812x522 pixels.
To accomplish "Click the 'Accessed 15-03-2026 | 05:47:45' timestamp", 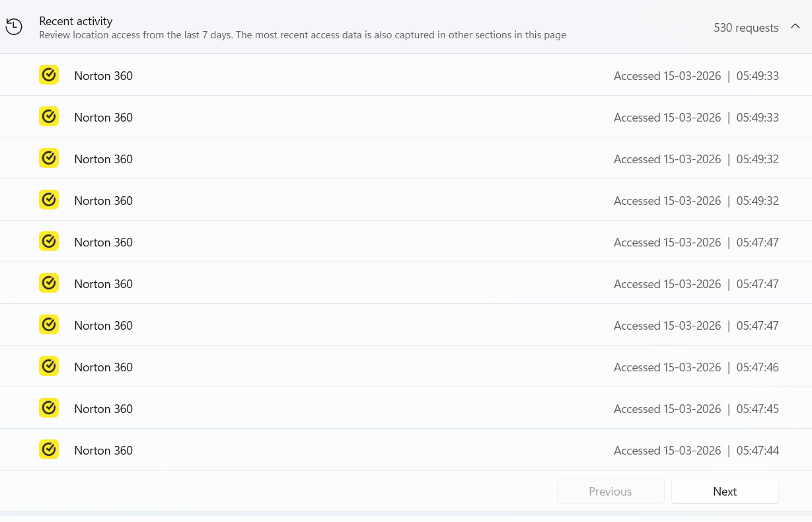I will (x=696, y=409).
